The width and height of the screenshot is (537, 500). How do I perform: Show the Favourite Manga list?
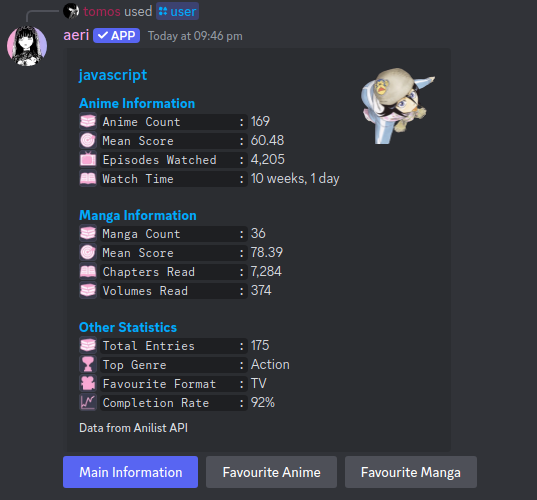coord(411,472)
